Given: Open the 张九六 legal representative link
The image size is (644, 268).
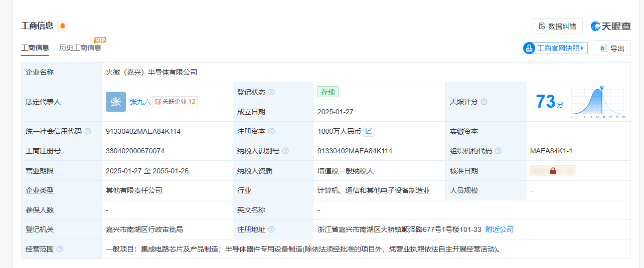Looking at the screenshot, I should pyautogui.click(x=140, y=102).
